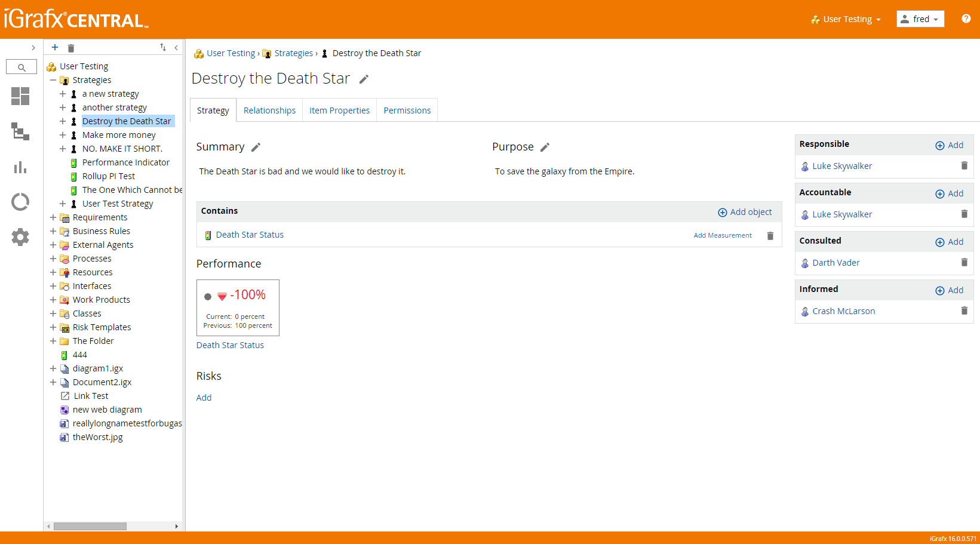
Task: Open the settings gear in left sidebar
Action: pyautogui.click(x=20, y=237)
